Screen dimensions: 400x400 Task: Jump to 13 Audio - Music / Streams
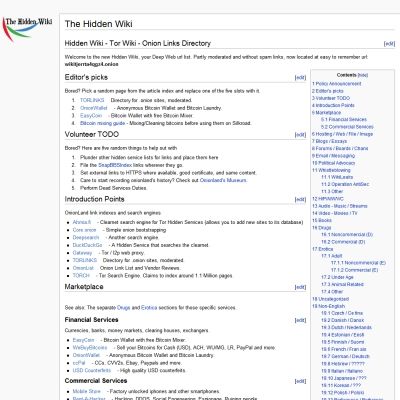340,206
